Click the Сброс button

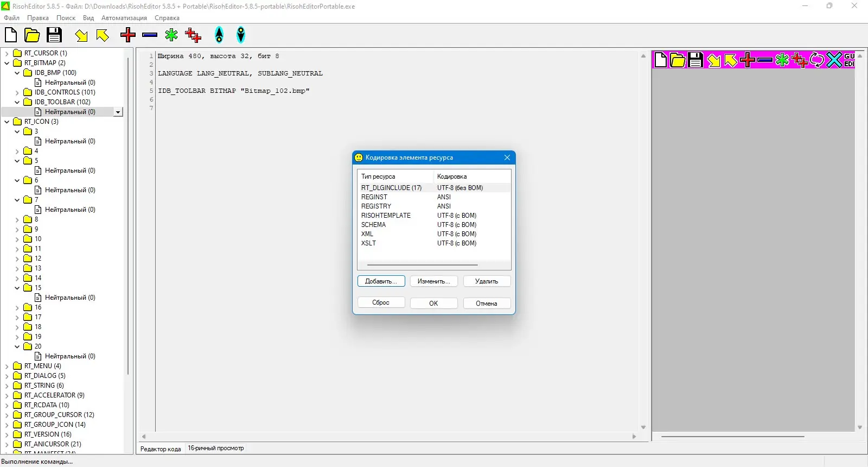381,302
